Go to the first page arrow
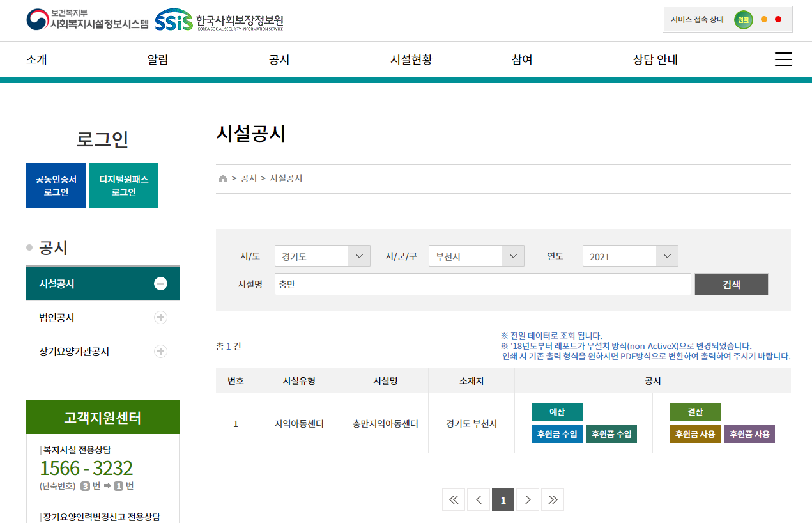 (454, 500)
